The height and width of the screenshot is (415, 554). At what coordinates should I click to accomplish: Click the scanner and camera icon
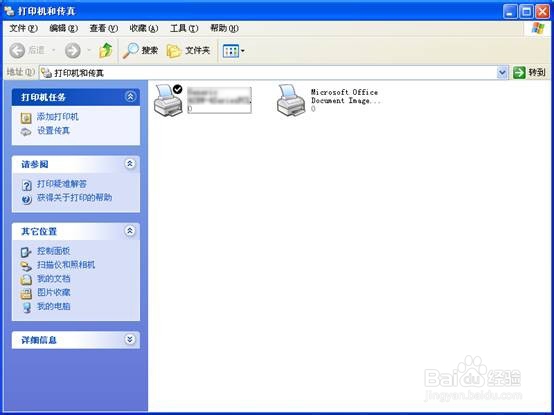(26, 266)
